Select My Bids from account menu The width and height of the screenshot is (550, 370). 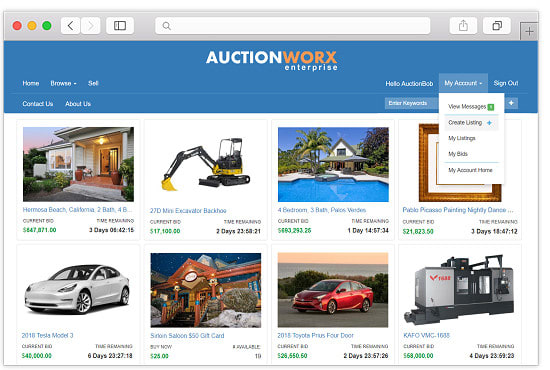(458, 154)
